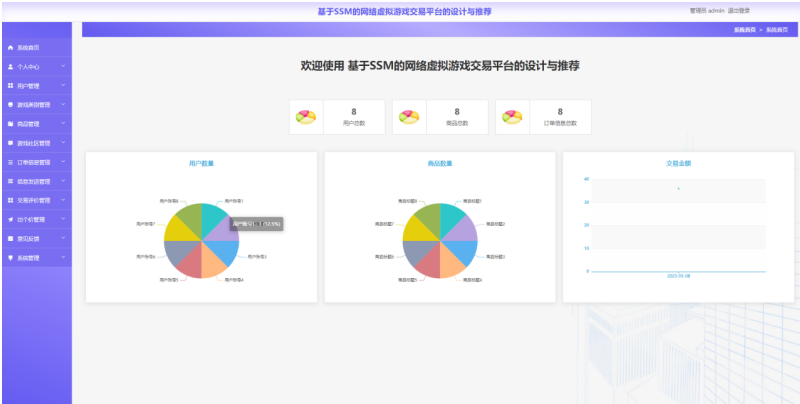Click the 商品标题5 pie label
Image resolution: width=800 pixels, height=404 pixels.
tap(408, 280)
